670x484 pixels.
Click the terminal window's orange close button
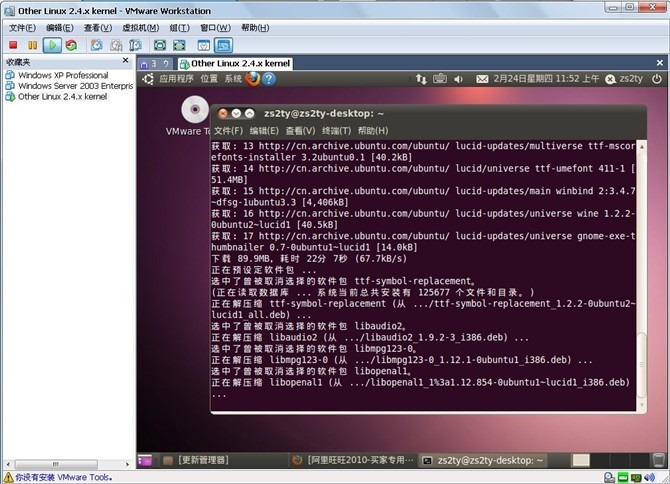coord(223,114)
